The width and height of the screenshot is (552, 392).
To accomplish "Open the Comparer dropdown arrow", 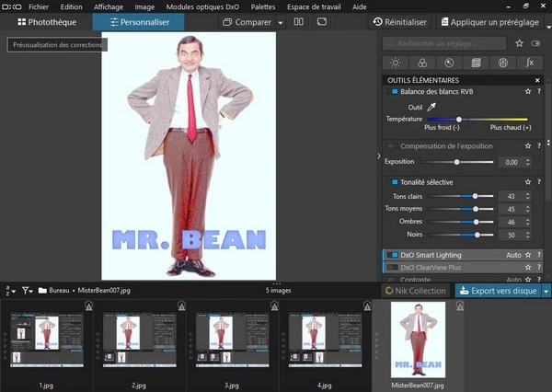I will [280, 22].
